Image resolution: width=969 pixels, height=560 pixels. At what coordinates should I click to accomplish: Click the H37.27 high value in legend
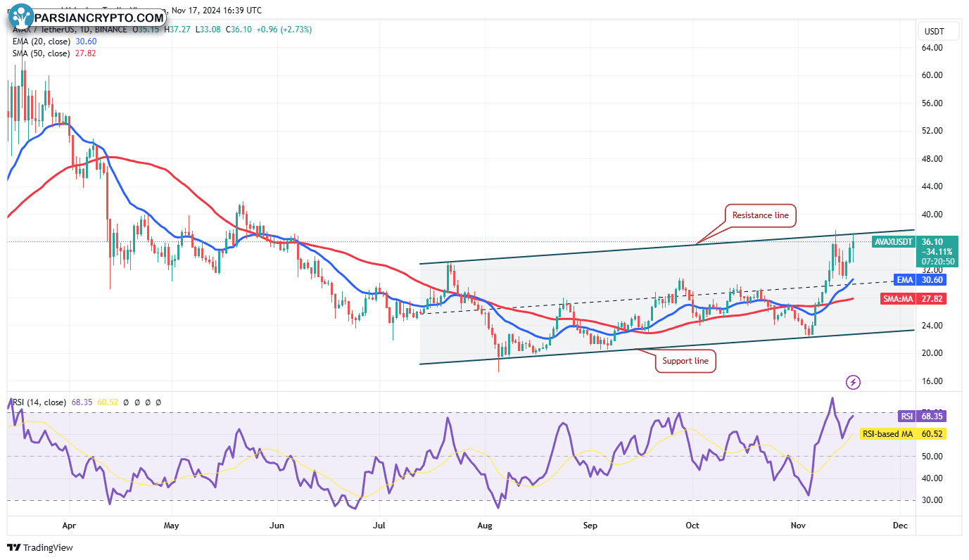coord(177,30)
